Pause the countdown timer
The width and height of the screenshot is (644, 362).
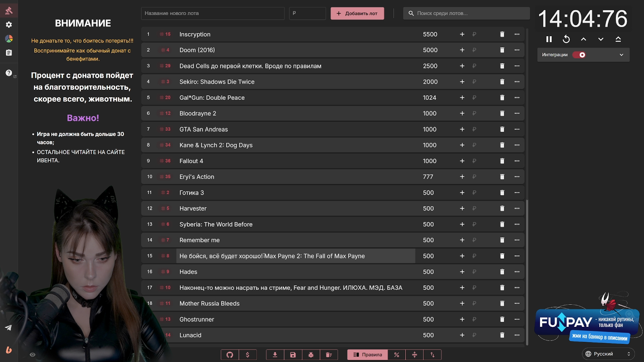(549, 39)
